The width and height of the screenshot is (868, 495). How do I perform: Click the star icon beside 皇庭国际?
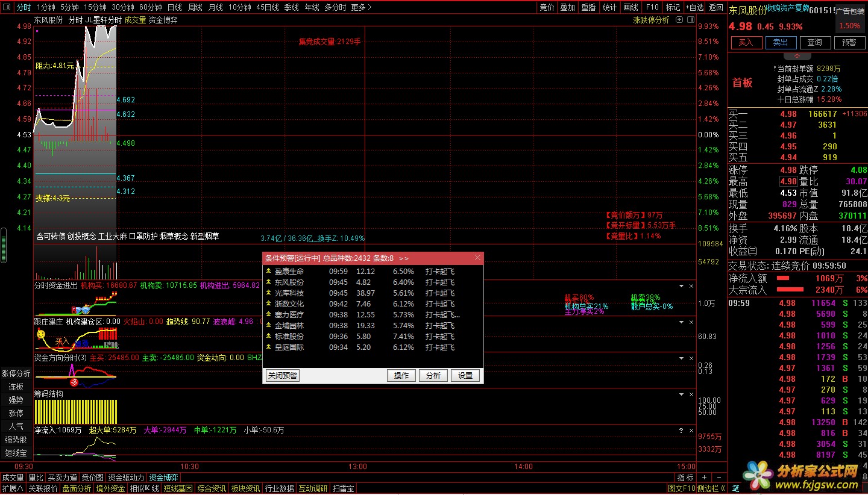point(268,347)
